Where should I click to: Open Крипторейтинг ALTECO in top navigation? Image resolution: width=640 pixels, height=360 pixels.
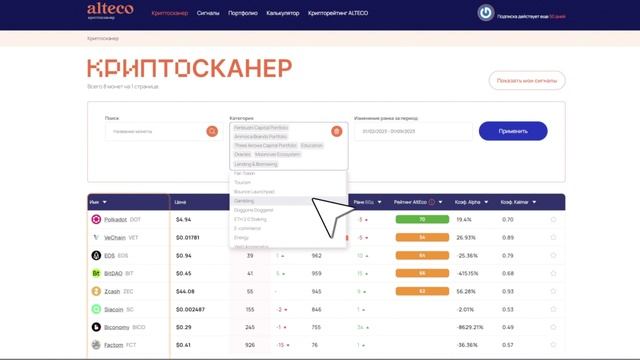[338, 13]
